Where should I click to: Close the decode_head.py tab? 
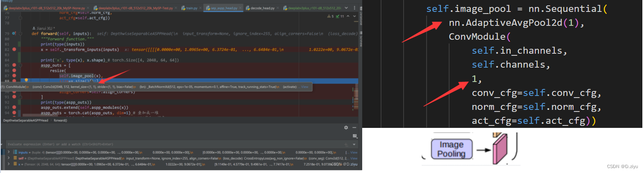coord(278,8)
